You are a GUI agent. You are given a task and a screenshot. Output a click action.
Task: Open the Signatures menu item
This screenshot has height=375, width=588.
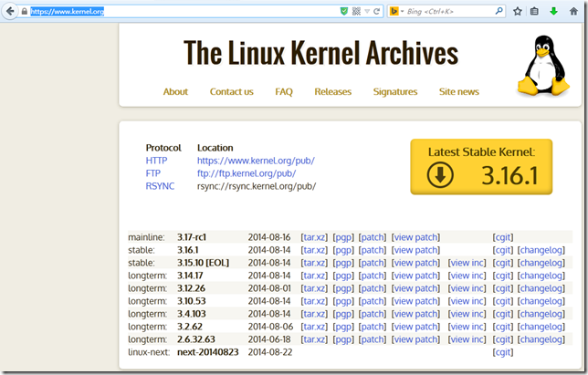pyautogui.click(x=394, y=92)
